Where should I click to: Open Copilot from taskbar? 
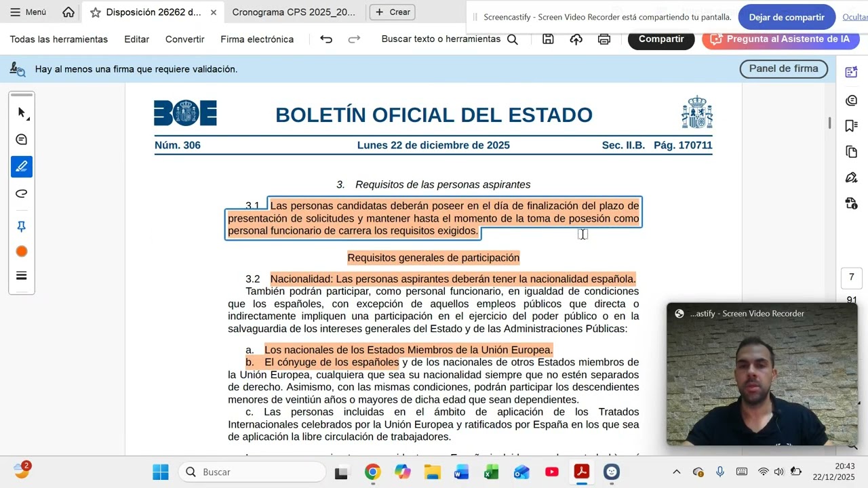(403, 472)
